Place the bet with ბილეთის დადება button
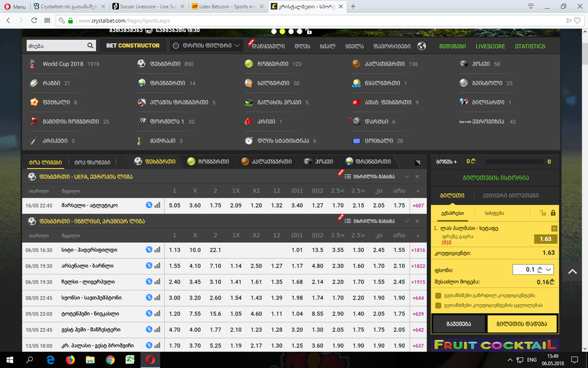This screenshot has height=368, width=588. [521, 324]
